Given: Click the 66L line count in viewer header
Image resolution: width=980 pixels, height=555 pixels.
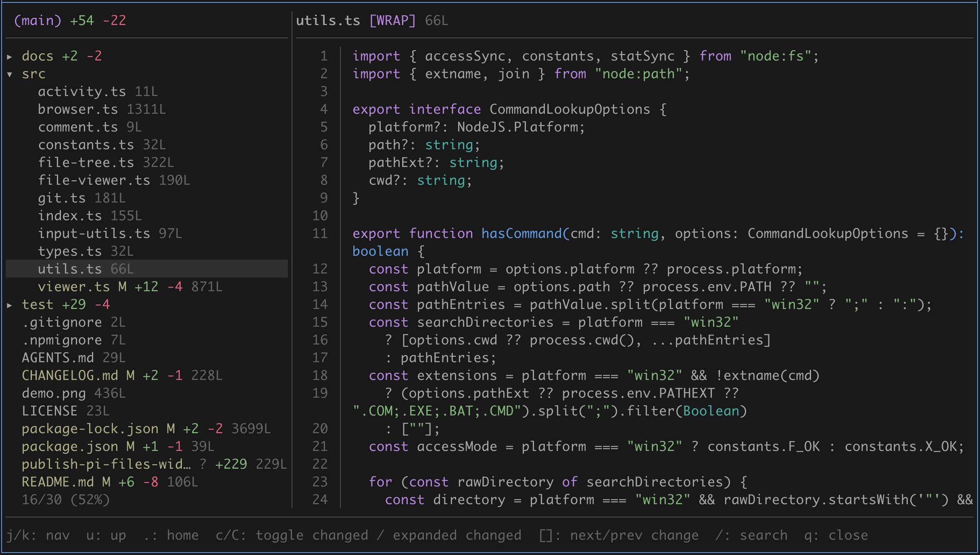Looking at the screenshot, I should pyautogui.click(x=437, y=21).
